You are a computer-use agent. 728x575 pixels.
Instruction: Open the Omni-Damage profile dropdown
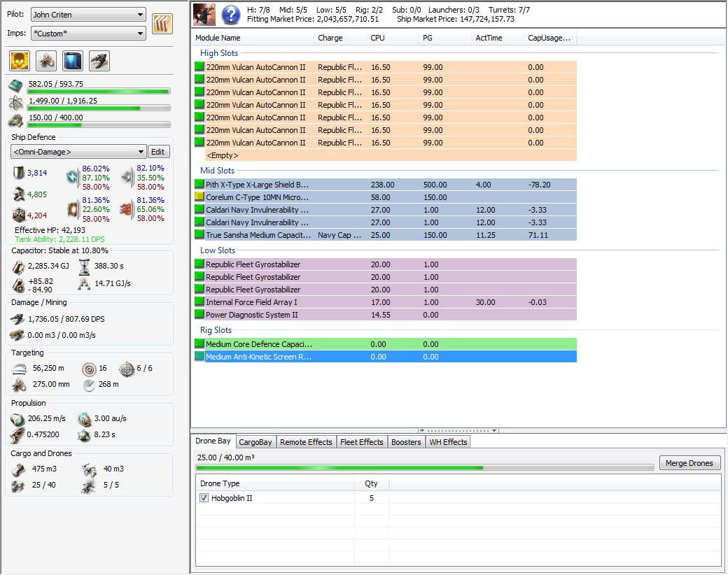(78, 152)
